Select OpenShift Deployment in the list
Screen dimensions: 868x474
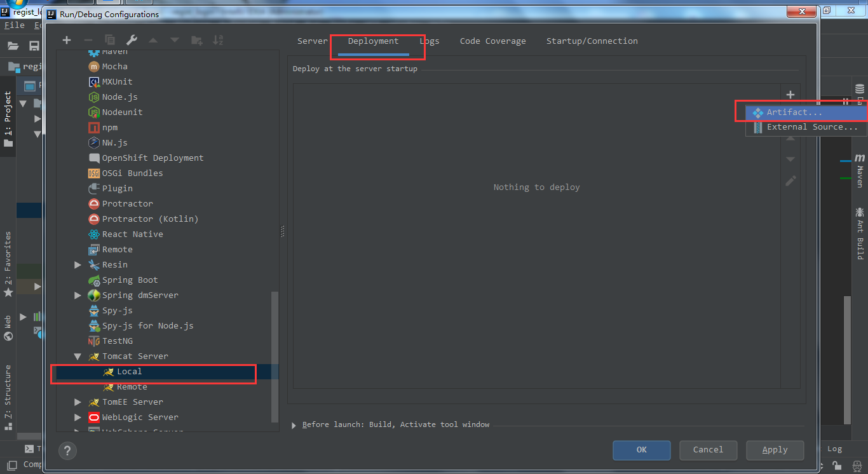click(153, 158)
